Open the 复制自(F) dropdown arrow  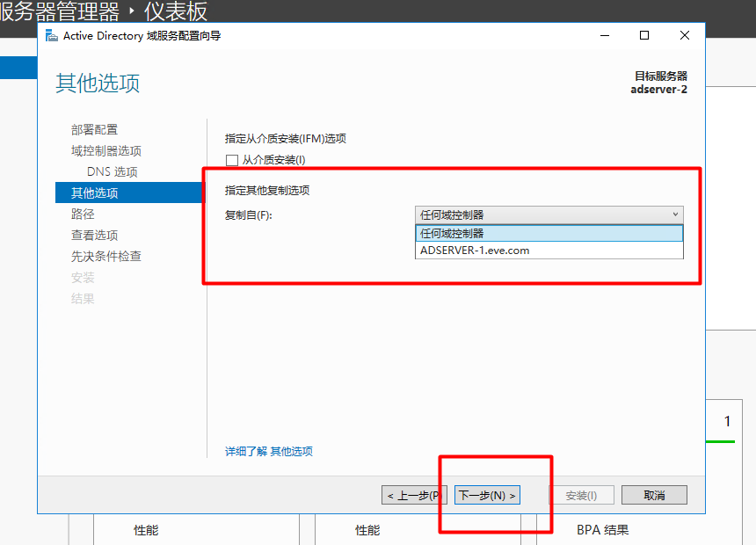(x=675, y=214)
